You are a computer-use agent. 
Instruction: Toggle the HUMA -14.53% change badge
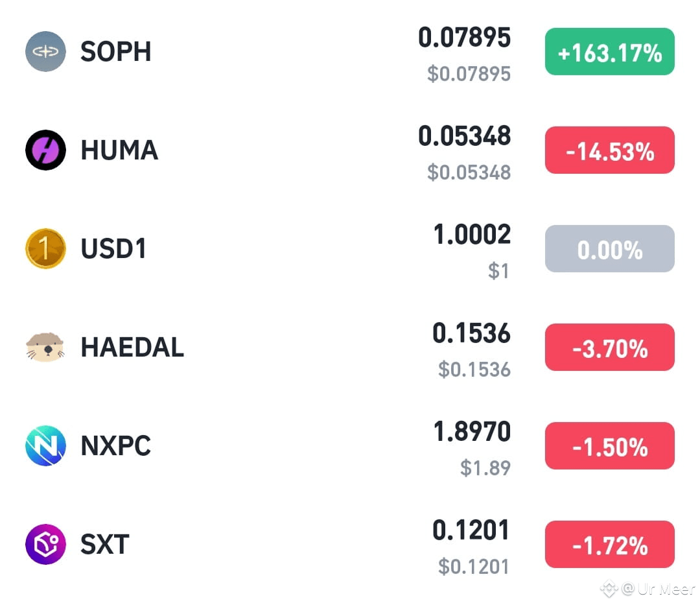609,150
